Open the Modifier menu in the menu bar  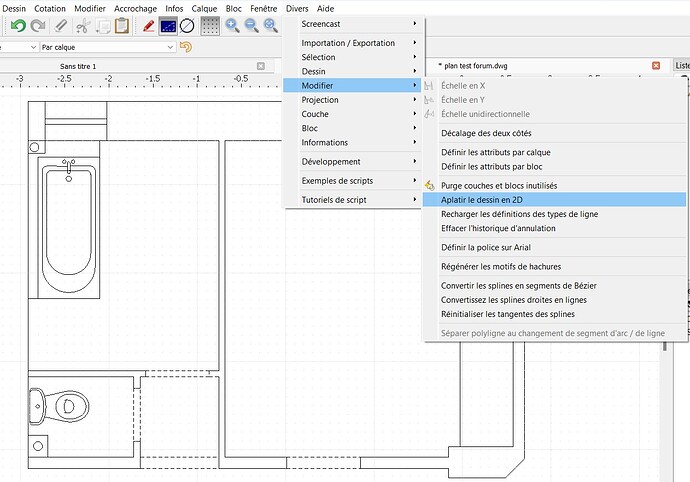pyautogui.click(x=90, y=8)
